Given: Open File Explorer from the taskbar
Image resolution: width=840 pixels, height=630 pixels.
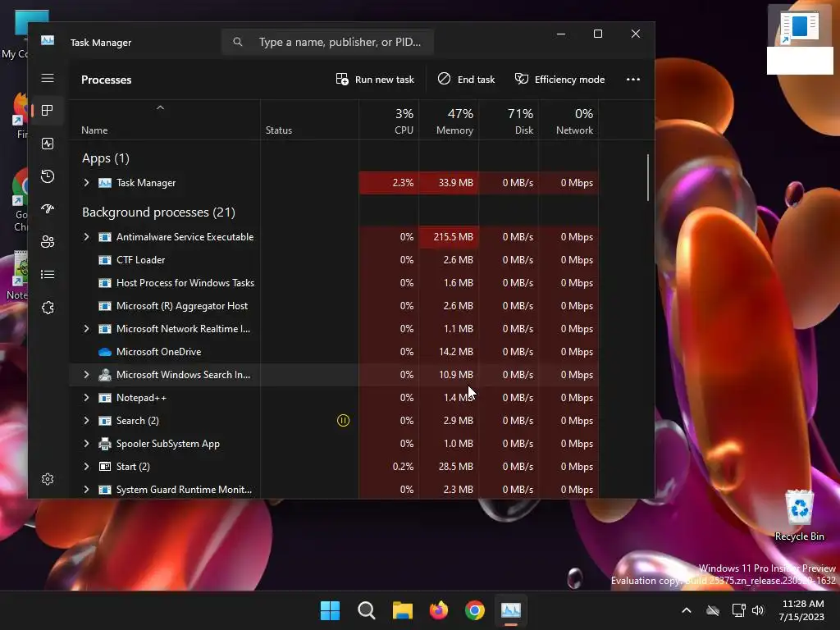Looking at the screenshot, I should point(402,610).
